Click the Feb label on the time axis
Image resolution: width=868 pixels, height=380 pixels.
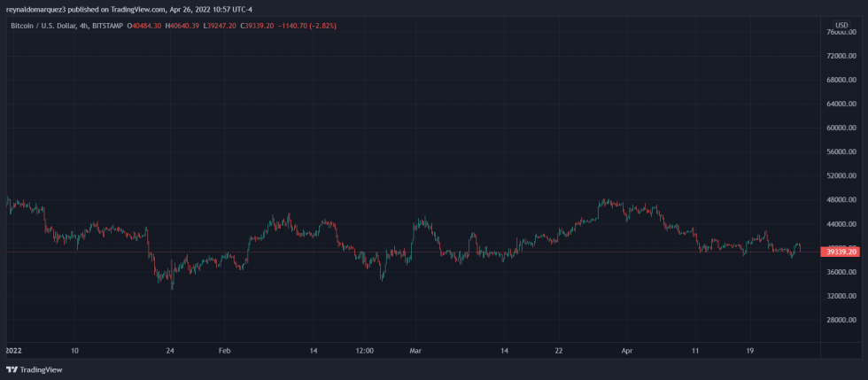pos(224,351)
